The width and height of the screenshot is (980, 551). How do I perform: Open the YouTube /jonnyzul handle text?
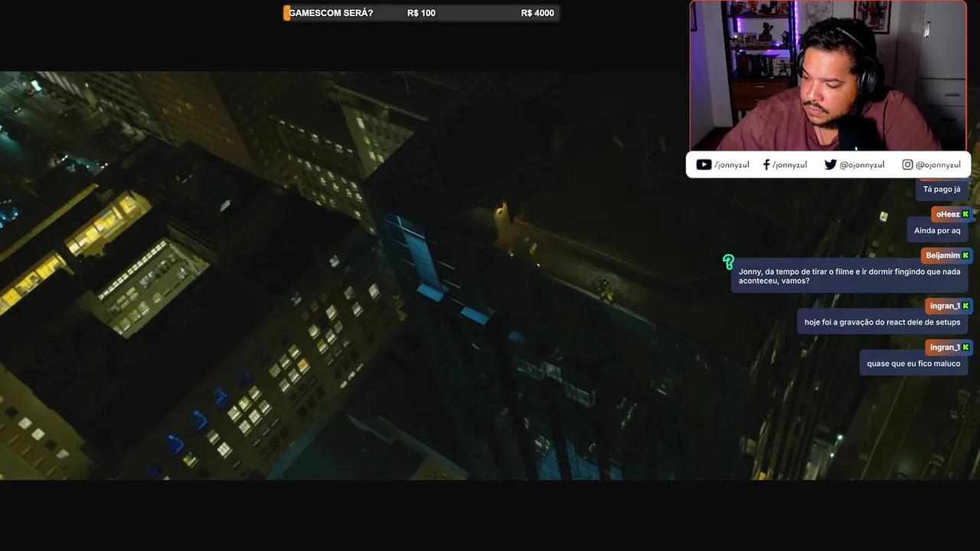732,165
